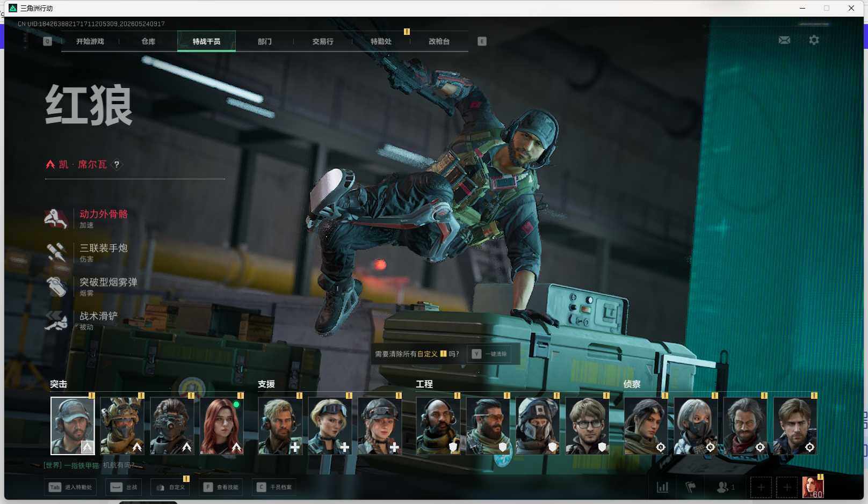Open the 交易行 tab

point(323,41)
